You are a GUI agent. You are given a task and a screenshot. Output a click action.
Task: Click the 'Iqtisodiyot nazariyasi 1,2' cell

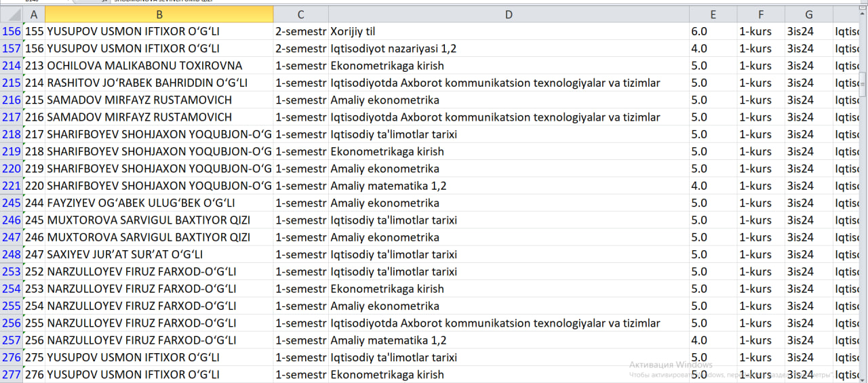(x=509, y=49)
